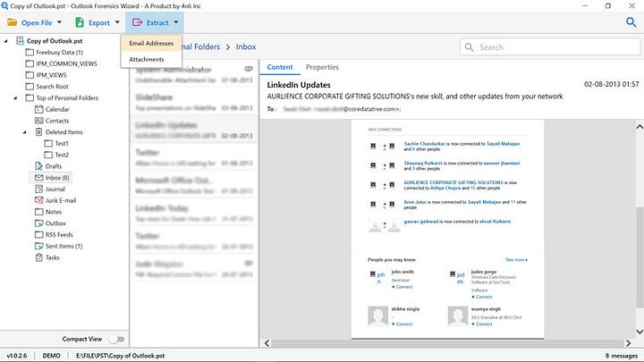
Task: Click the Copy of Outlook.pst file icon
Action: coord(20,40)
